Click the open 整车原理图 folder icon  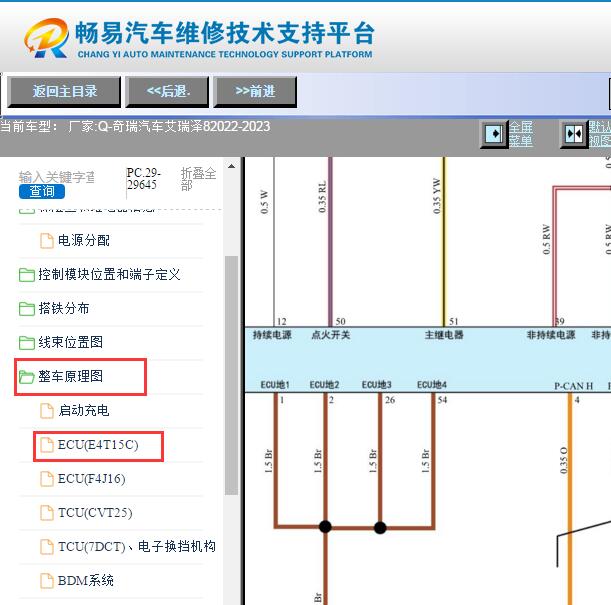click(26, 377)
